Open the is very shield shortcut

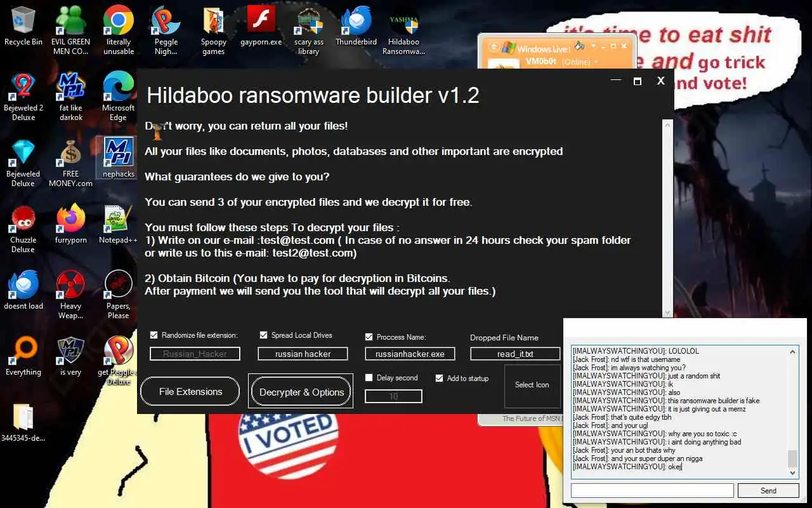click(71, 356)
